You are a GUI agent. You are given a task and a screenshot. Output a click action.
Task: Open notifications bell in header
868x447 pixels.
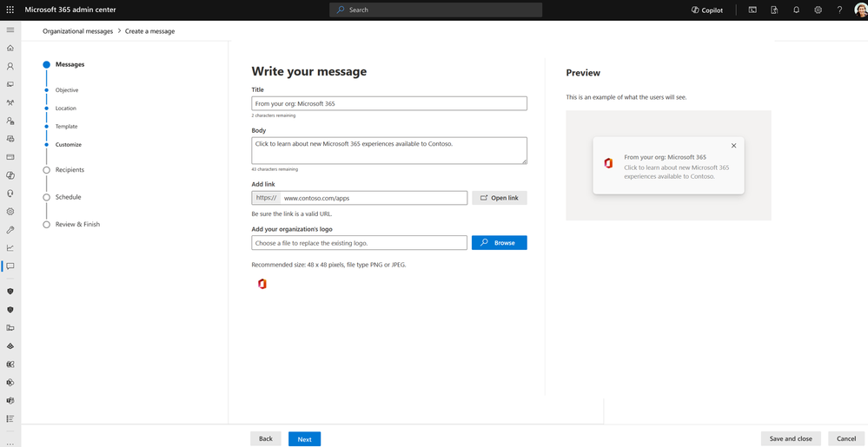click(796, 10)
